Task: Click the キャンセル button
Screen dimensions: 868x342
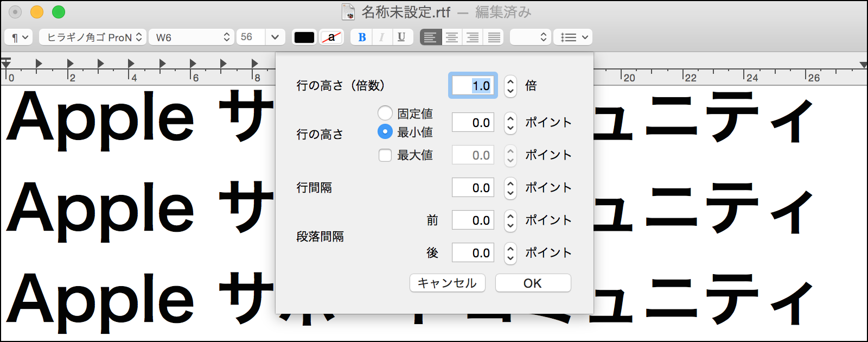Action: pos(448,283)
